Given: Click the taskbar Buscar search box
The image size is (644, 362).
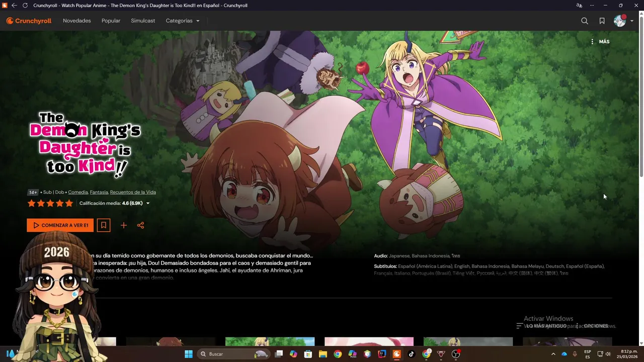Looking at the screenshot, I should [233, 354].
